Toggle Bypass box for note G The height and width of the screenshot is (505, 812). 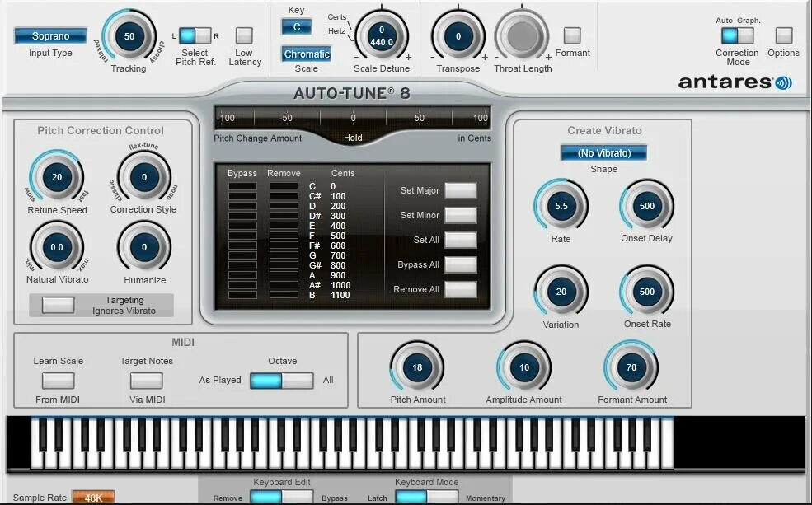242,255
